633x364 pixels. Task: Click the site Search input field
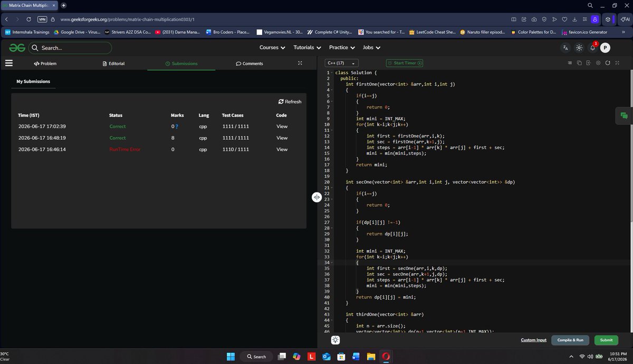pos(70,47)
